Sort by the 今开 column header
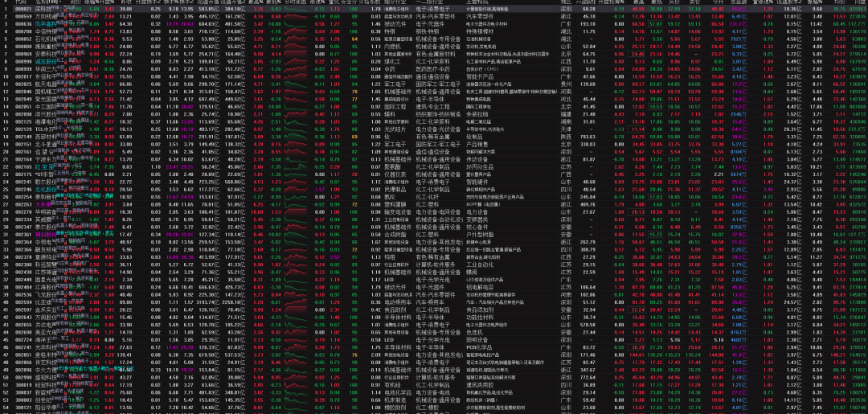Screen dimensions: 868x414 pos(718,2)
